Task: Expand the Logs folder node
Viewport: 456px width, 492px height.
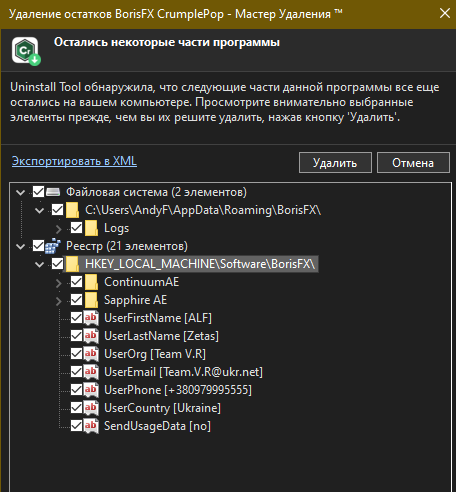Action: 59,229
